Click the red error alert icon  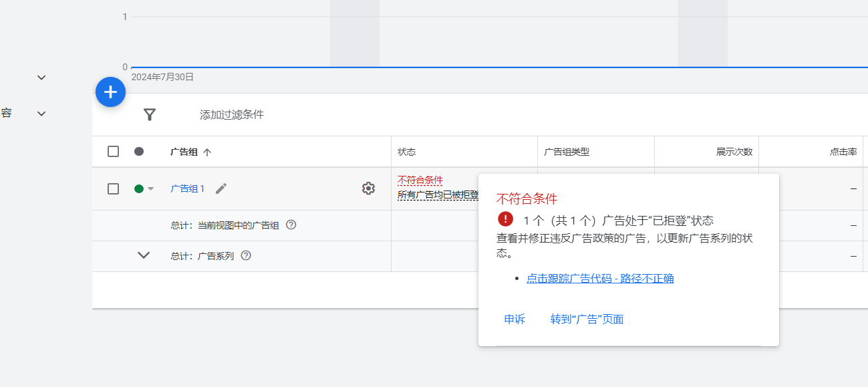(x=506, y=219)
